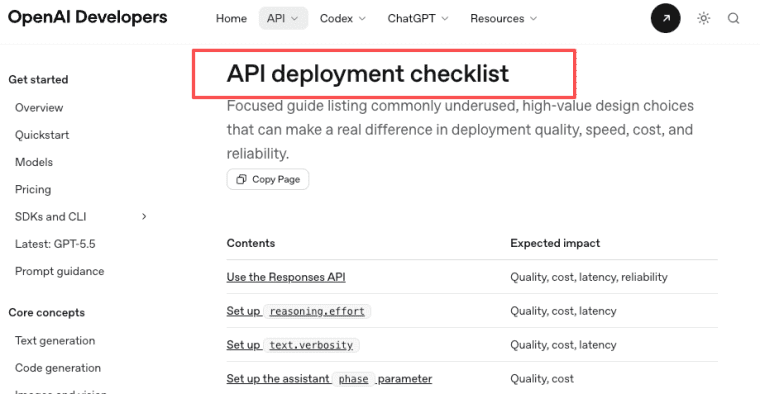Select Models in the sidebar

(34, 162)
